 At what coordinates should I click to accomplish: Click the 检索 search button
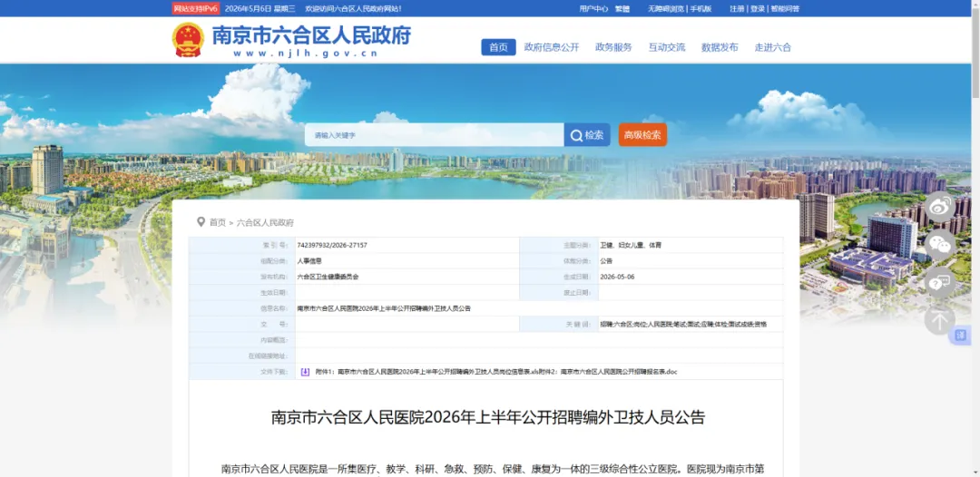point(587,135)
